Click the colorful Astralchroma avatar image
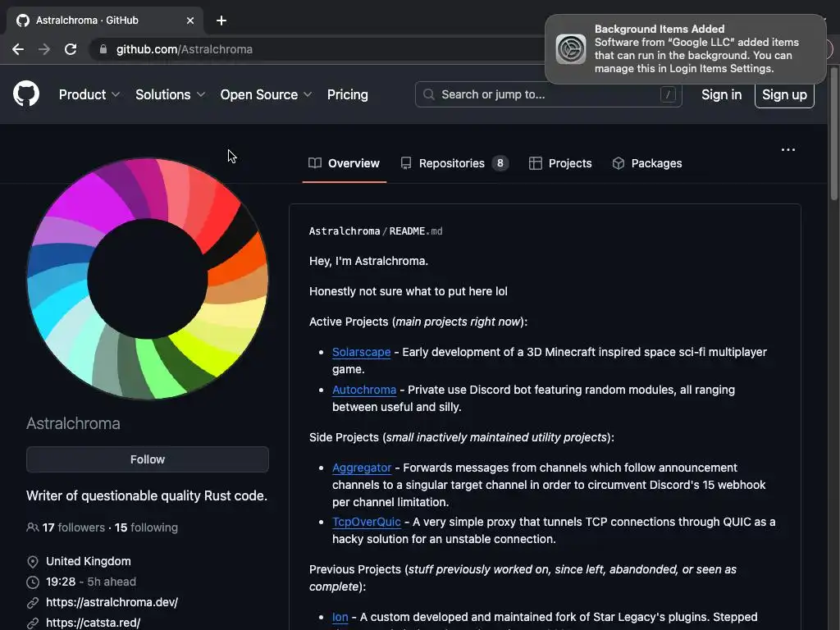This screenshot has height=630, width=840. tap(148, 279)
